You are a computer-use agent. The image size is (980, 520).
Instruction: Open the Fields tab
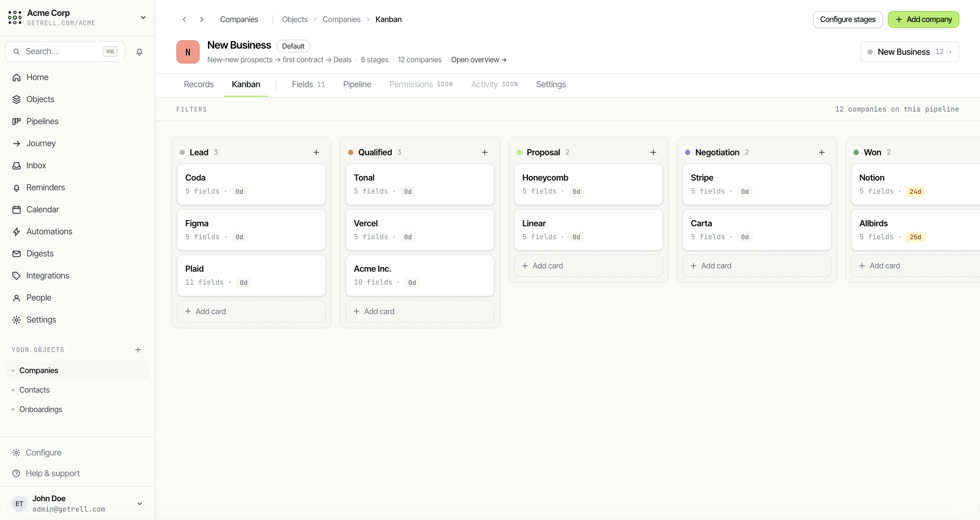[308, 85]
